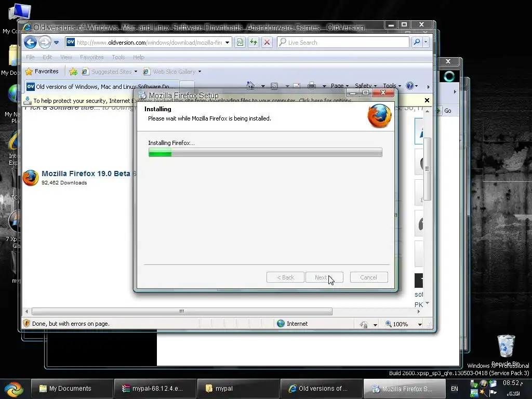Image resolution: width=532 pixels, height=399 pixels.
Task: Click the Windows Start orb
Action: coord(14,389)
